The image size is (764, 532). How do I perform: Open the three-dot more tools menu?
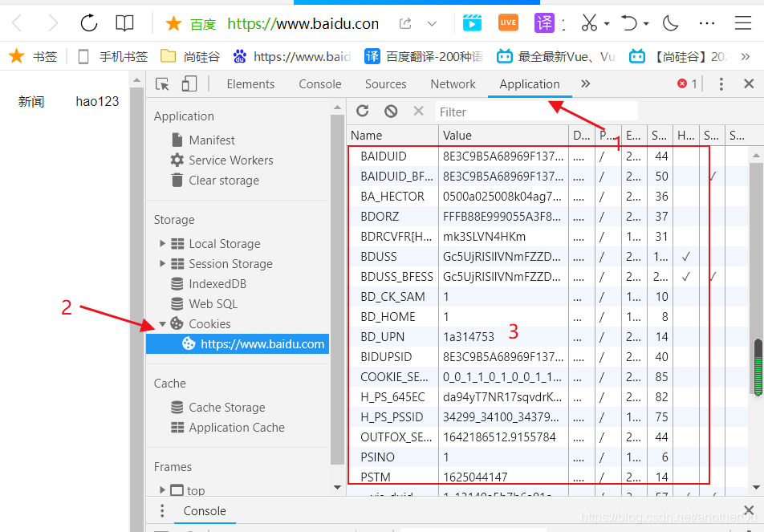pyautogui.click(x=706, y=23)
